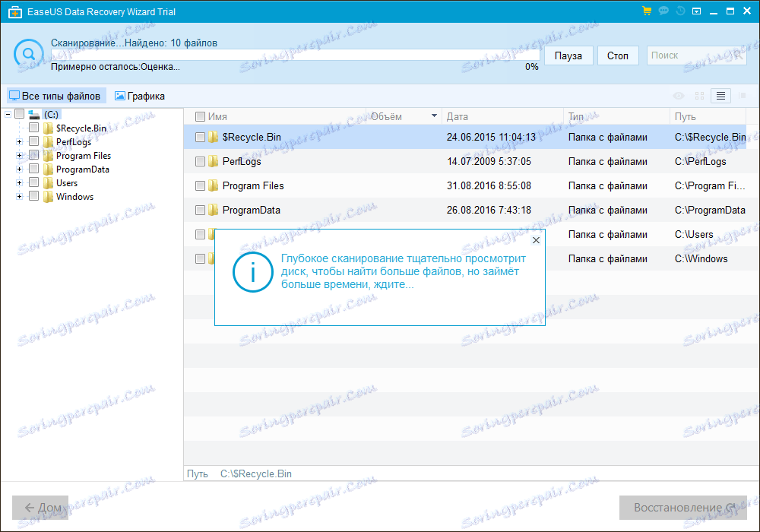Sort by the Тип column header
The width and height of the screenshot is (760, 532).
click(576, 117)
